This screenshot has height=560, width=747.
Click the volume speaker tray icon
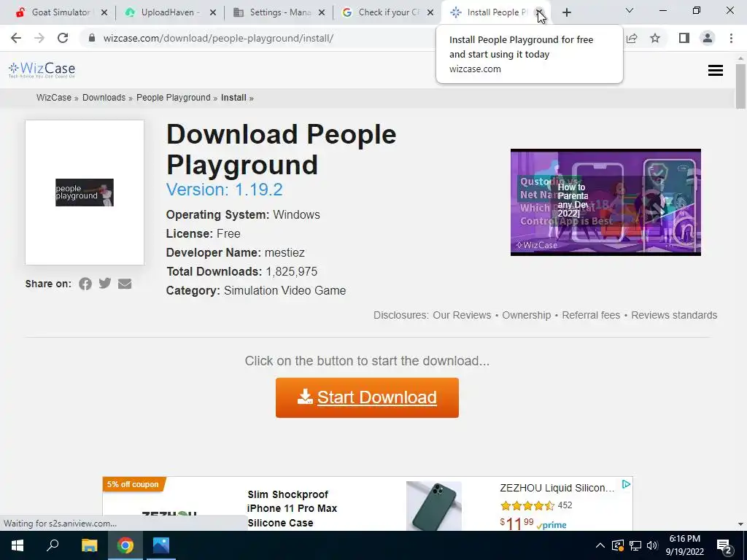[652, 545]
